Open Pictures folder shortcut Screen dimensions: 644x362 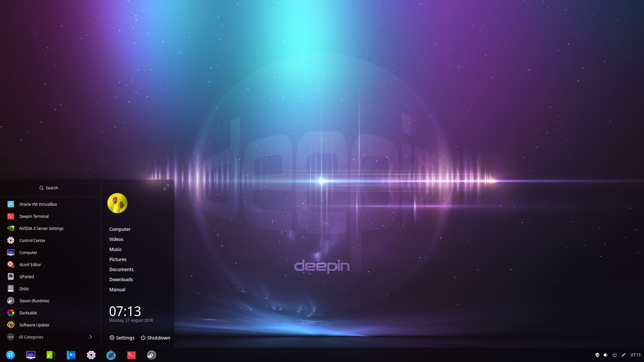118,259
